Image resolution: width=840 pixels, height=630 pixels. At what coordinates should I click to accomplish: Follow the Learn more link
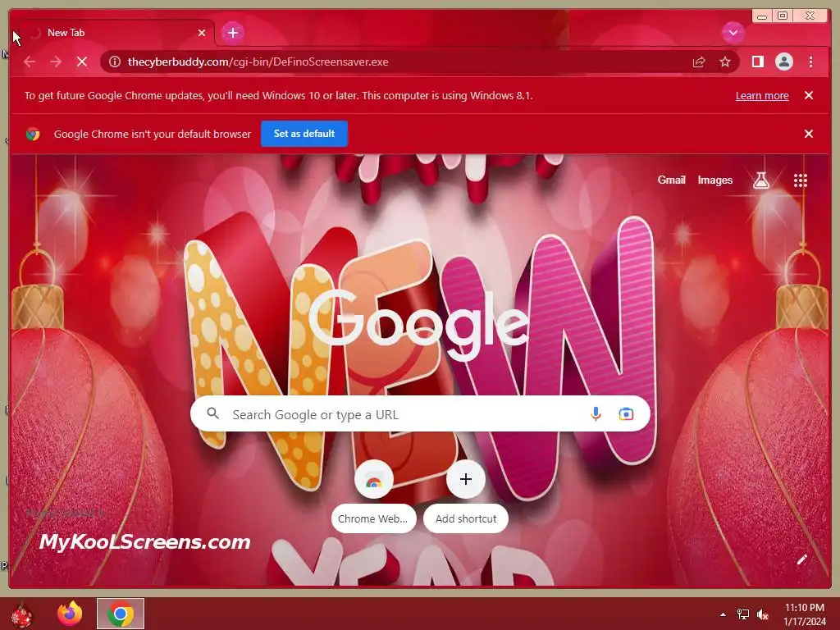pos(762,95)
